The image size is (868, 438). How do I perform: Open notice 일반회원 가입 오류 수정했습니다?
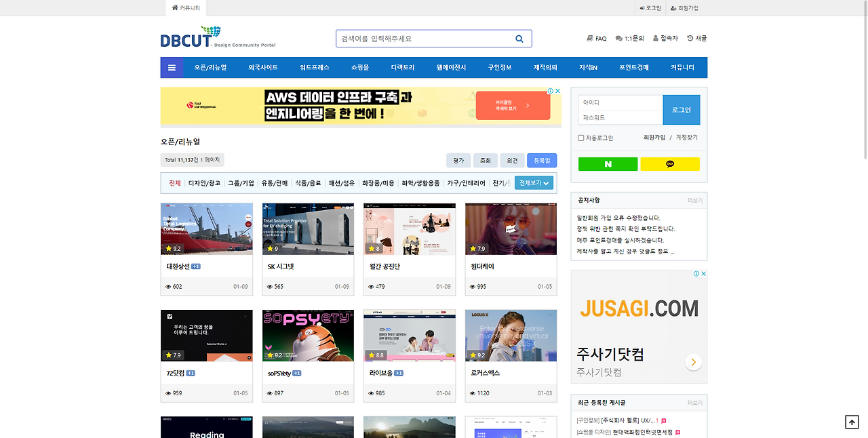(618, 218)
